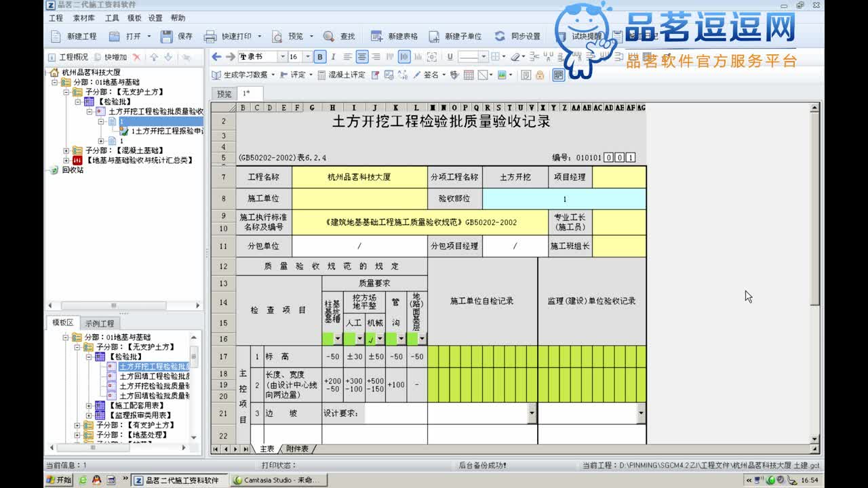Align cell text left

[347, 57]
